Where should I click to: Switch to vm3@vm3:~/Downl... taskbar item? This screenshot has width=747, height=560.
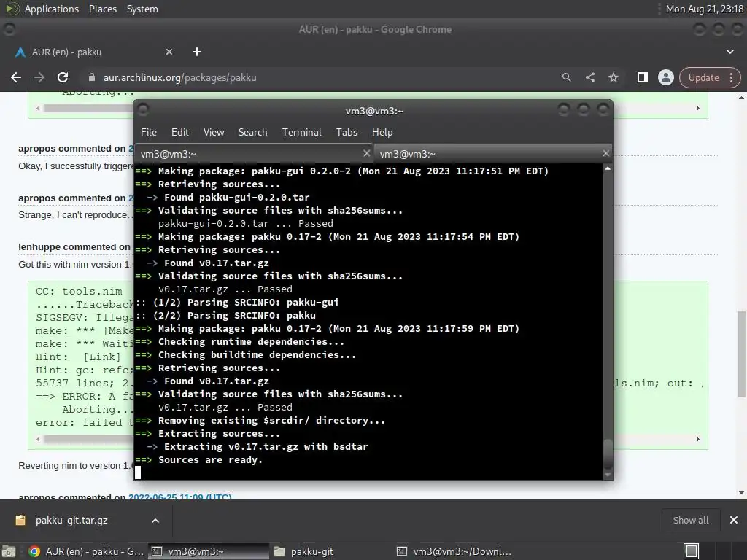coord(454,551)
